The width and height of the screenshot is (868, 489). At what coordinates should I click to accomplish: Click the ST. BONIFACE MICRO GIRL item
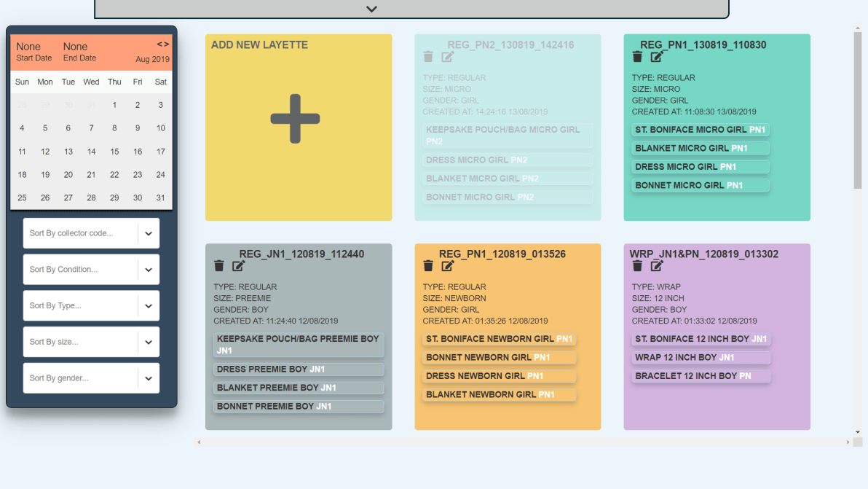(x=700, y=130)
